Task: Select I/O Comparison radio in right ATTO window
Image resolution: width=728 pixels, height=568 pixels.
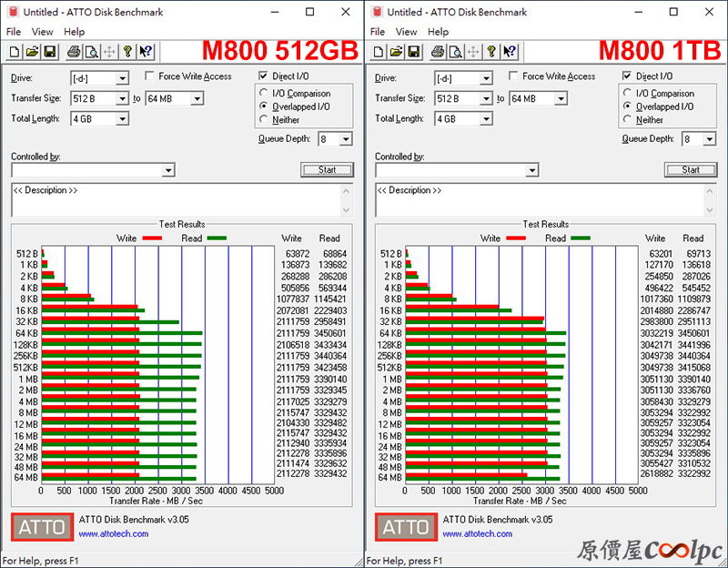Action: (628, 93)
